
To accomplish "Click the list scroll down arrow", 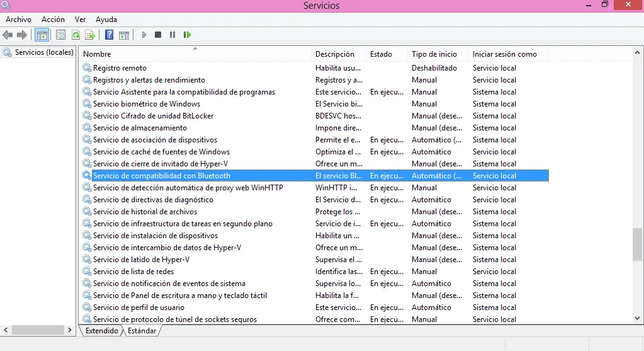I will [637, 318].
